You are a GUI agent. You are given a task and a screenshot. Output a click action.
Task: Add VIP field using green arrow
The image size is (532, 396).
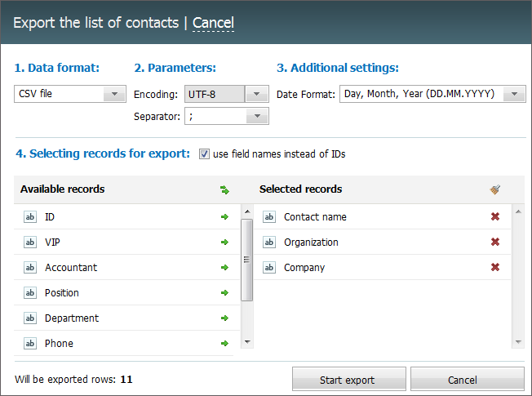pos(224,242)
